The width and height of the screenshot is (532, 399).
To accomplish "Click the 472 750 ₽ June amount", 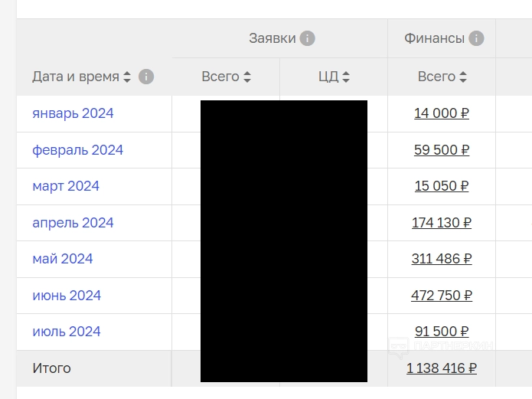I will tap(442, 296).
